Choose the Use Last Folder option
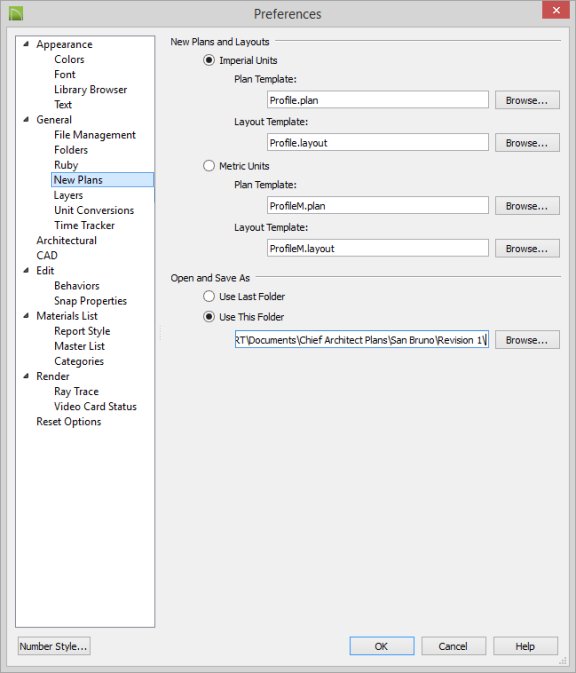576x673 pixels. (x=209, y=296)
